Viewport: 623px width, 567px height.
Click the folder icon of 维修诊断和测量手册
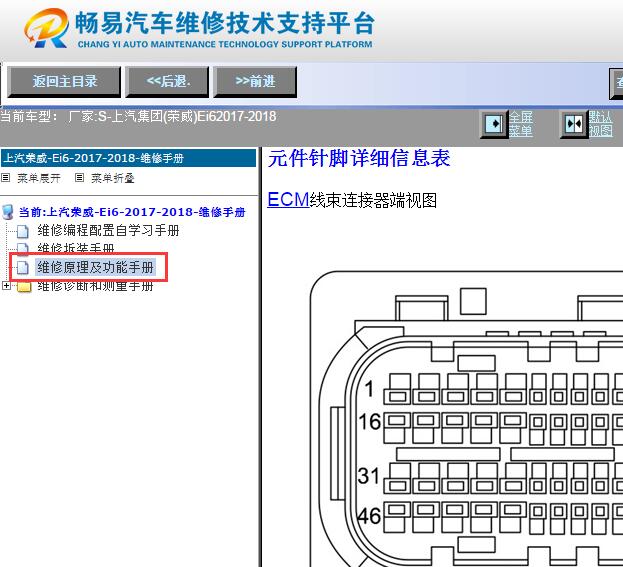(x=24, y=287)
